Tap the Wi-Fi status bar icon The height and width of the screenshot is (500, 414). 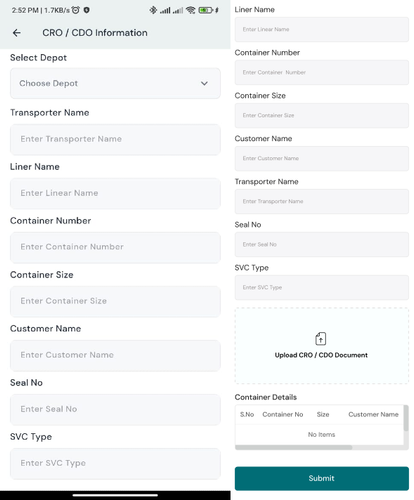190,10
